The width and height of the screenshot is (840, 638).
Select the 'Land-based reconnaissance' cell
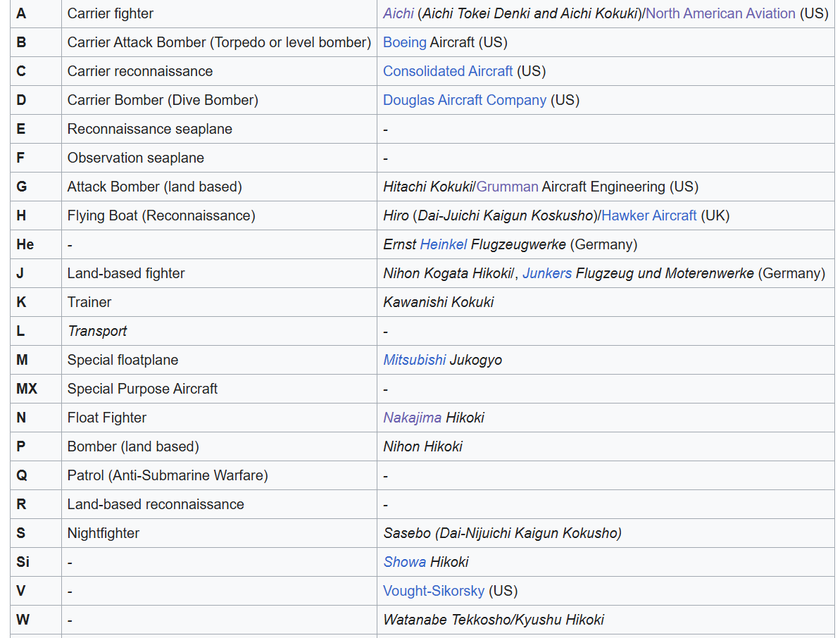coord(219,504)
